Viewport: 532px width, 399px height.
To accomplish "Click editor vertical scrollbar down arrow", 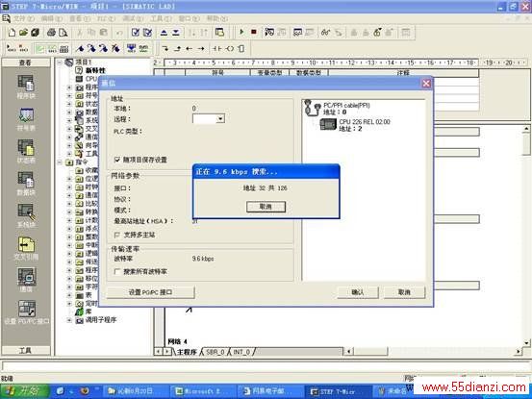I will tap(526, 342).
